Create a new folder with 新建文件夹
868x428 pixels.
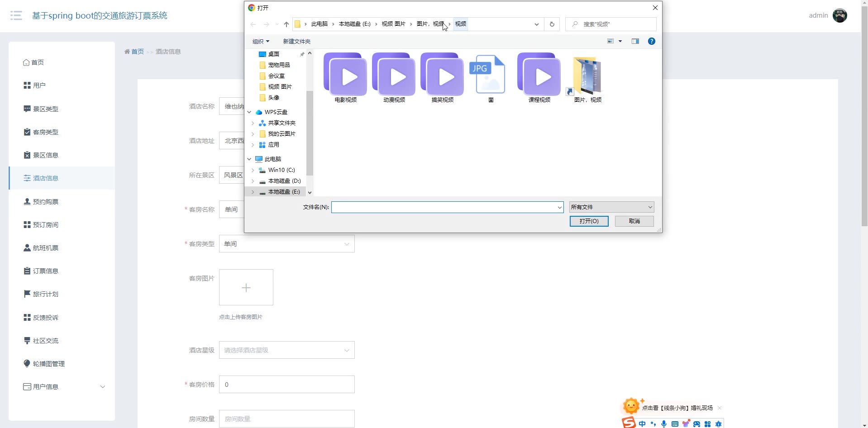pyautogui.click(x=296, y=41)
